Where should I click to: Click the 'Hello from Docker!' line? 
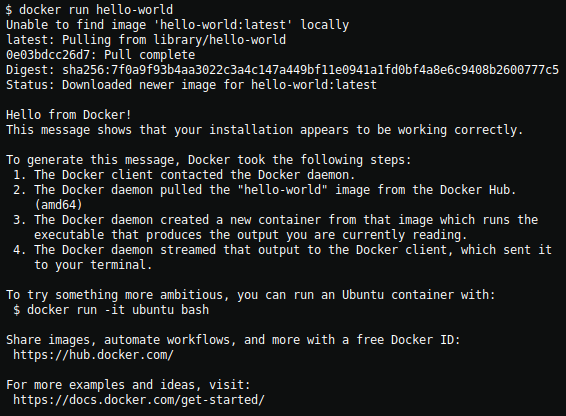pos(69,115)
